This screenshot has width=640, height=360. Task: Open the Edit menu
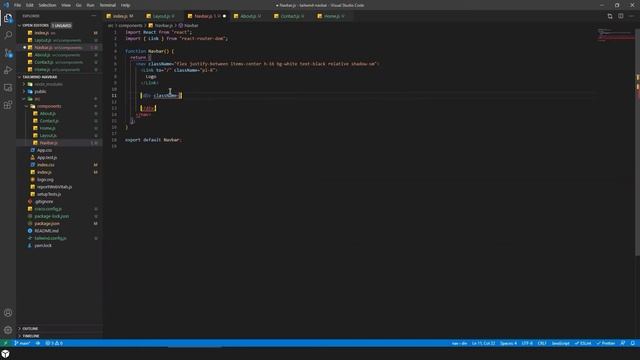click(x=30, y=5)
